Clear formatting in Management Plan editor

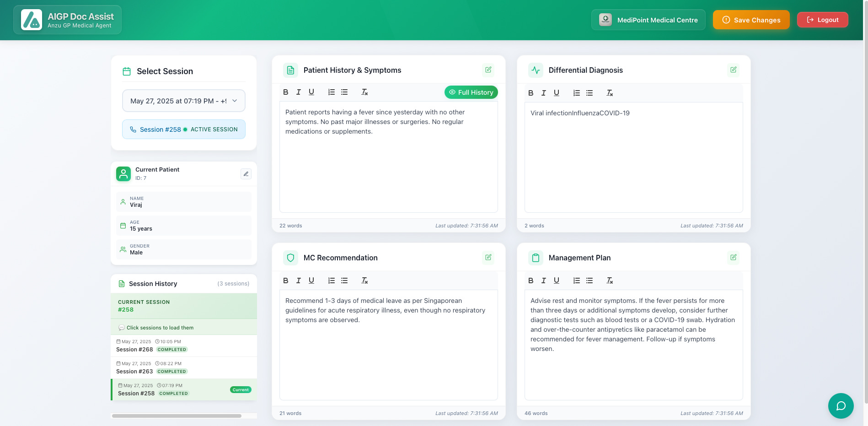click(x=610, y=280)
